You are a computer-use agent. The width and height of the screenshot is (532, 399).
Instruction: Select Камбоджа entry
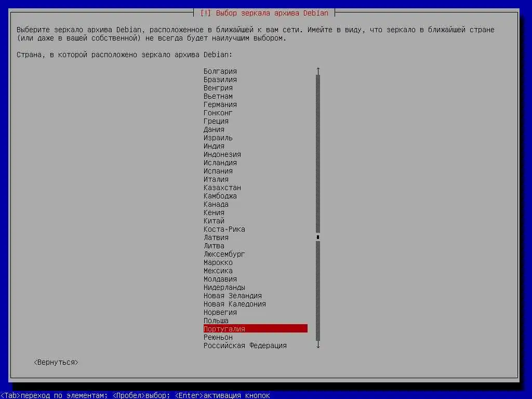[220, 196]
